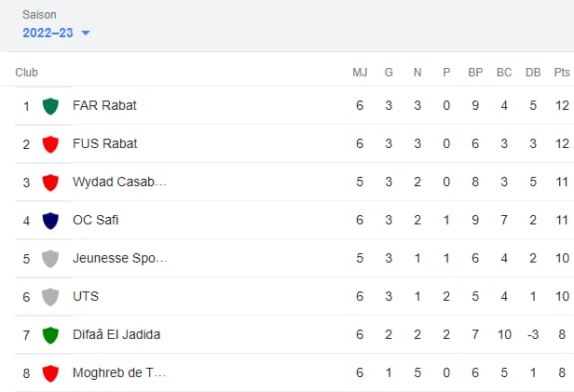Viewport: 574px width, 392px height.
Task: Click Moghreb de Tétouan red crest
Action: click(x=50, y=373)
